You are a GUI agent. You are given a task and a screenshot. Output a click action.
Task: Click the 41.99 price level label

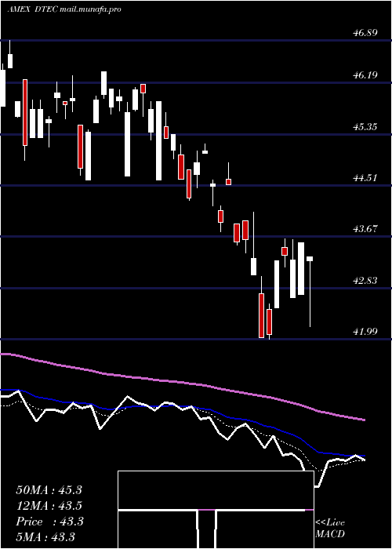(x=365, y=331)
